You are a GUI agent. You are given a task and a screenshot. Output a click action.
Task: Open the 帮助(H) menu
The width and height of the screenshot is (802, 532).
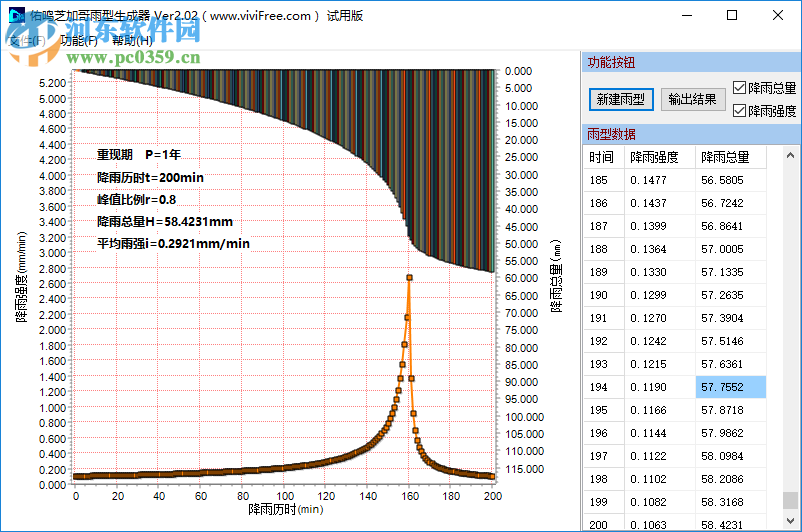[x=132, y=41]
